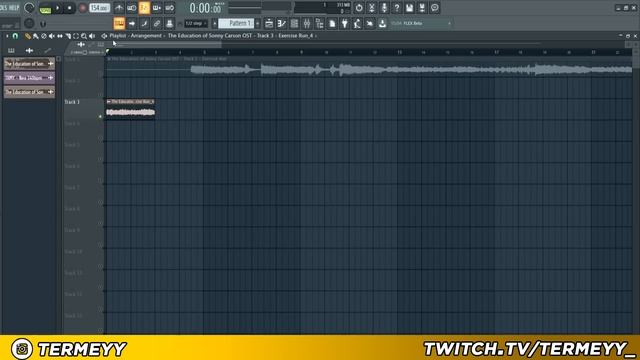Click the audio editor icon beside microphone

371,8
